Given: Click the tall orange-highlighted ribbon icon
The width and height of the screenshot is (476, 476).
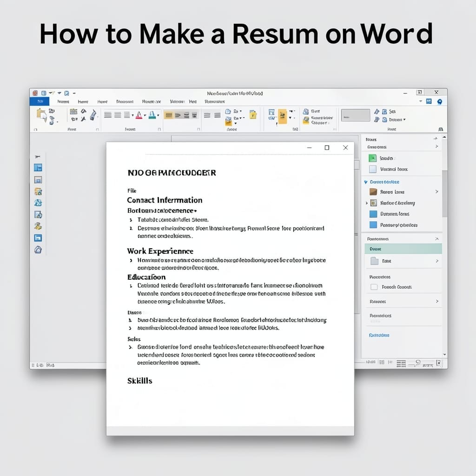Looking at the screenshot, I should coord(282,116).
